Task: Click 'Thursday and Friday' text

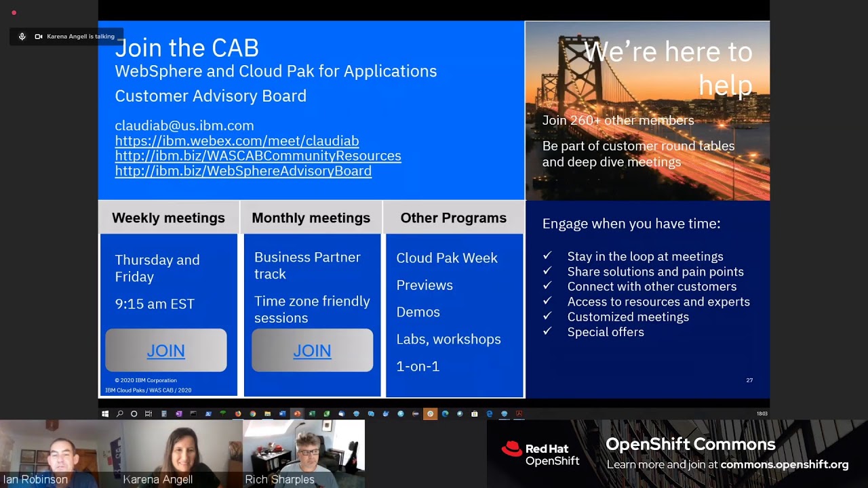Action: tap(157, 268)
